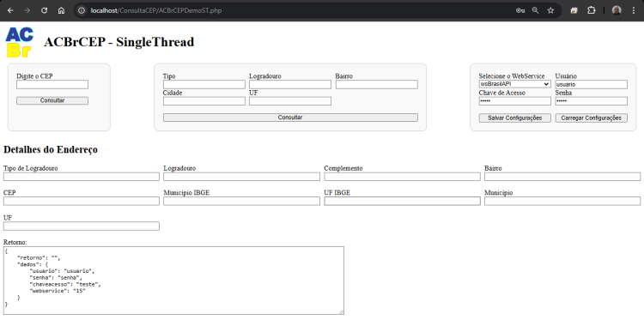
Task: Click the wide Consultar button for Logradouro search
Action: (290, 118)
